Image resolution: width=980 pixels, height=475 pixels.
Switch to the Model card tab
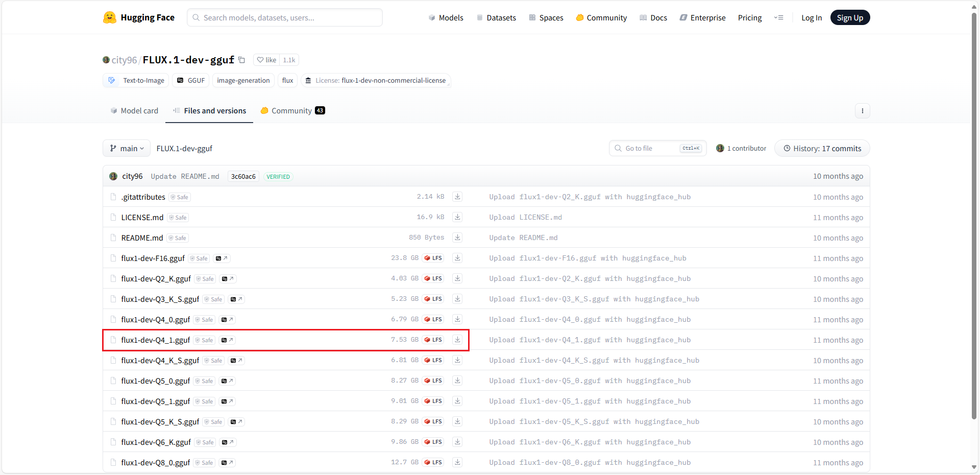tap(134, 111)
